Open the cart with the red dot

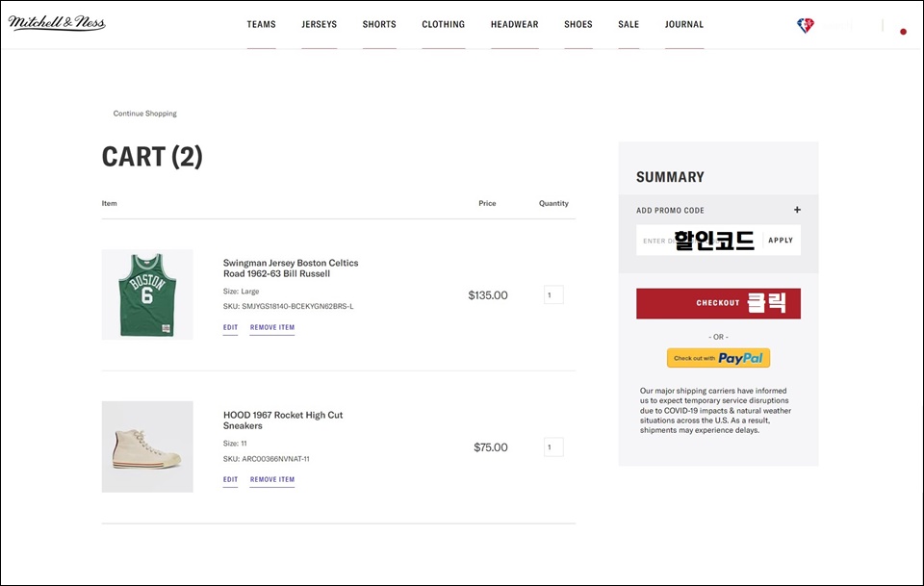[903, 31]
